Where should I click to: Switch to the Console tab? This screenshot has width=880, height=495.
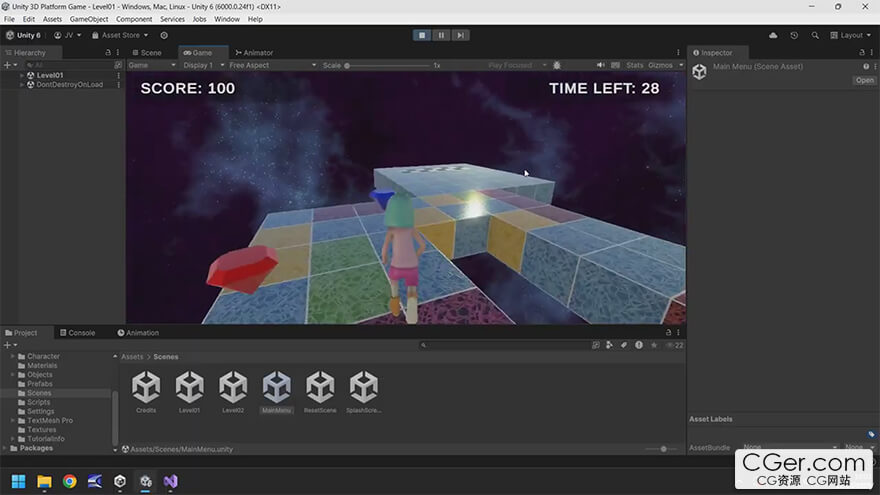pos(77,333)
